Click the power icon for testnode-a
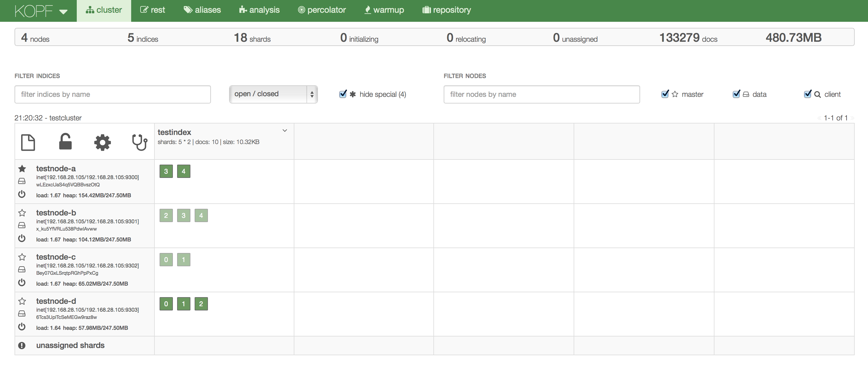The width and height of the screenshot is (868, 374). 22,194
